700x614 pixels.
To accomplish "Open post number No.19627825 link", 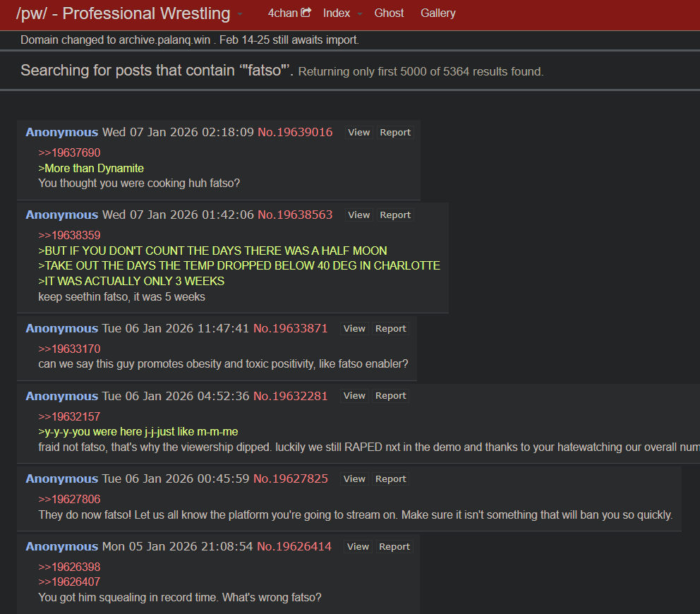I will pos(291,478).
